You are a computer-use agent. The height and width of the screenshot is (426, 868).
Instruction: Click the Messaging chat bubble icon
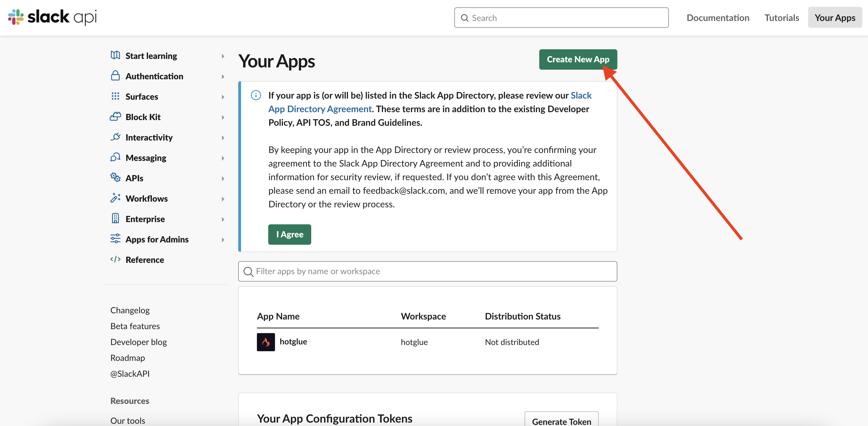pos(115,157)
